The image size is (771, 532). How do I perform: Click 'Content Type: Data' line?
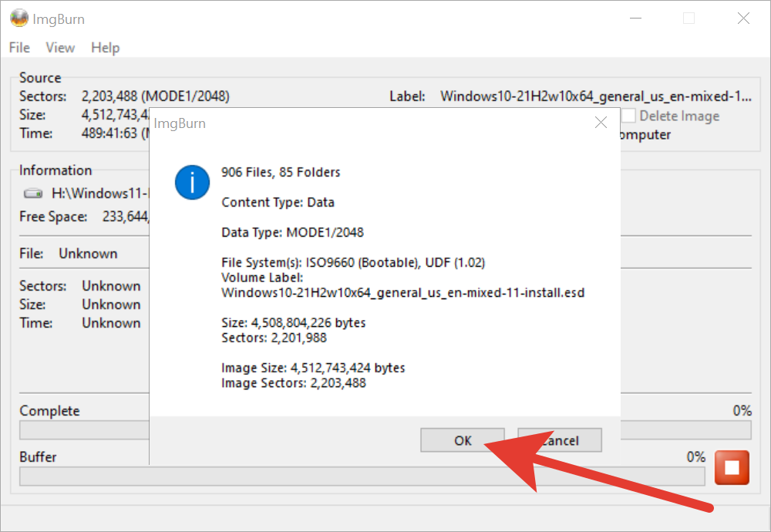(x=278, y=202)
